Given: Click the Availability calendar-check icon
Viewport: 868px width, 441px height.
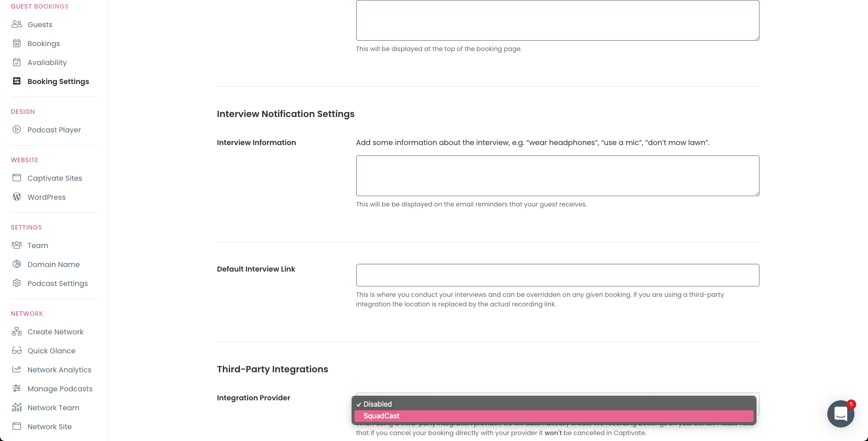Looking at the screenshot, I should (17, 62).
